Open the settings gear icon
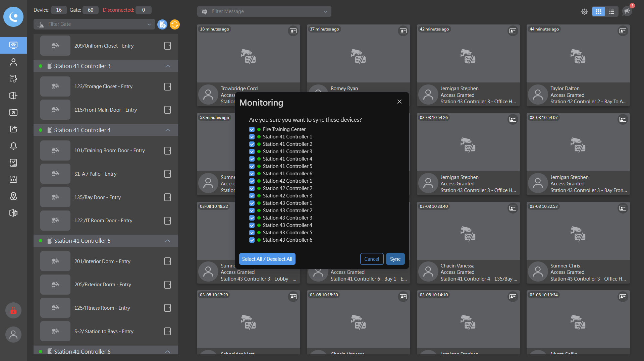Viewport: 644px width, 361px height. click(x=584, y=12)
